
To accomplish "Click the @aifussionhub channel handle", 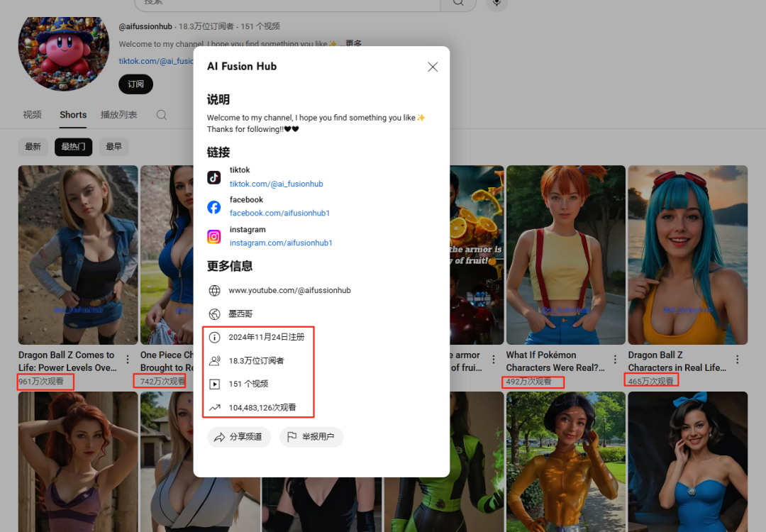I will pyautogui.click(x=145, y=26).
